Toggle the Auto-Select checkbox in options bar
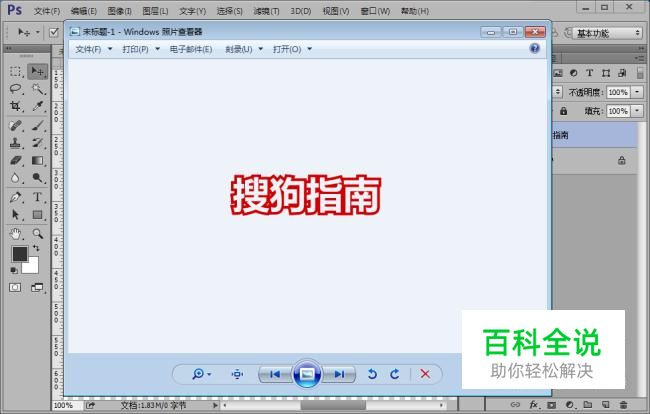 pos(54,32)
